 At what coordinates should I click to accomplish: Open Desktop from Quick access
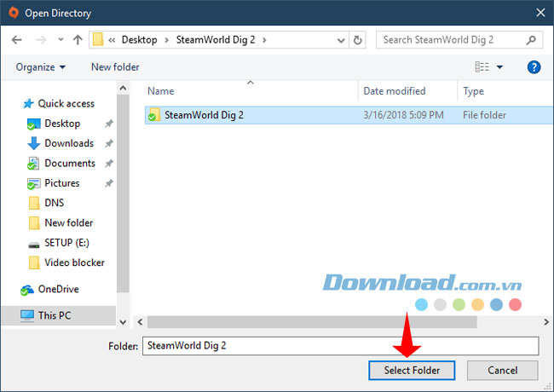point(62,124)
